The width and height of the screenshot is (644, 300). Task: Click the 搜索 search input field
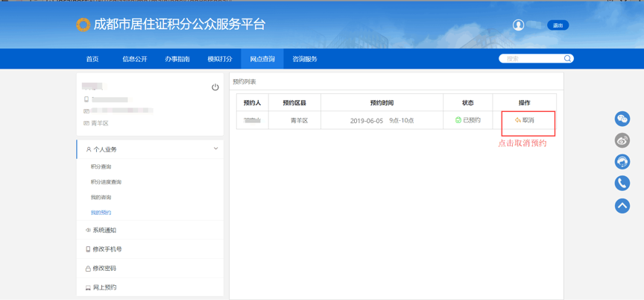coord(532,58)
